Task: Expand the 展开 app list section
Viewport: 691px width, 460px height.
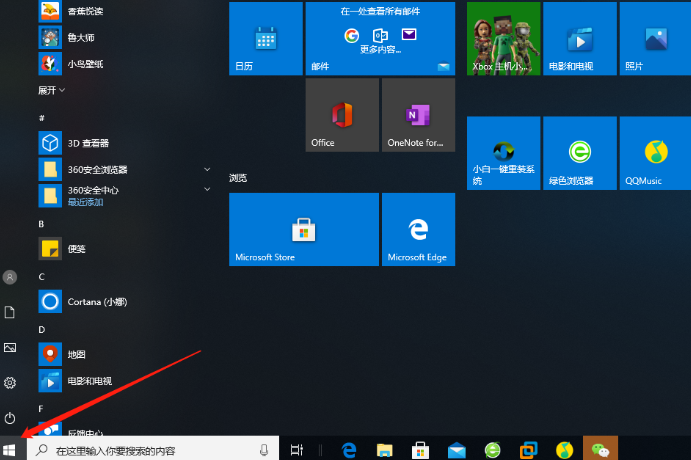Action: [x=51, y=90]
